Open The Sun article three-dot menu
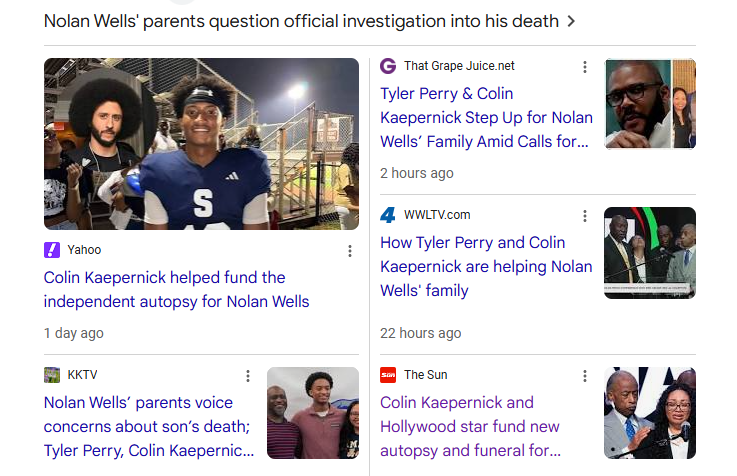737x476 pixels. (x=585, y=376)
